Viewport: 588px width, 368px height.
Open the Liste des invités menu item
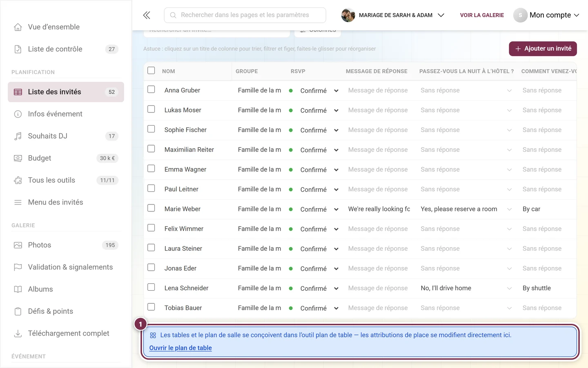66,92
